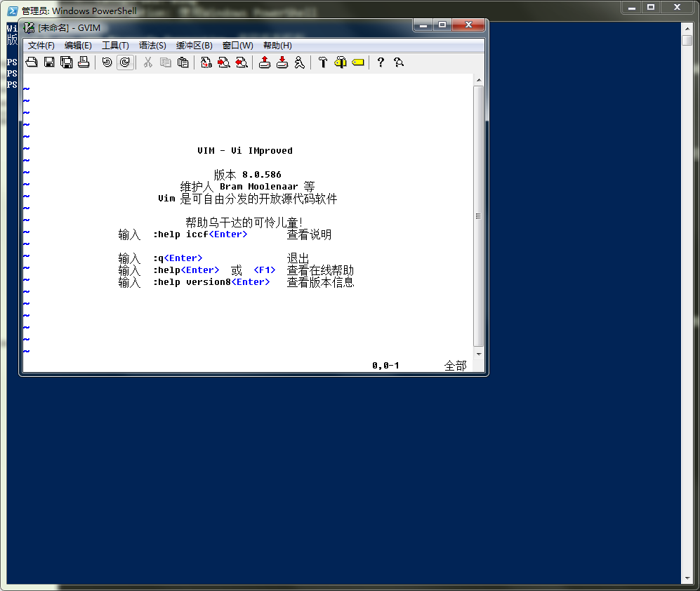The width and height of the screenshot is (700, 591).
Task: Click the Find Next icon
Action: pyautogui.click(x=224, y=62)
